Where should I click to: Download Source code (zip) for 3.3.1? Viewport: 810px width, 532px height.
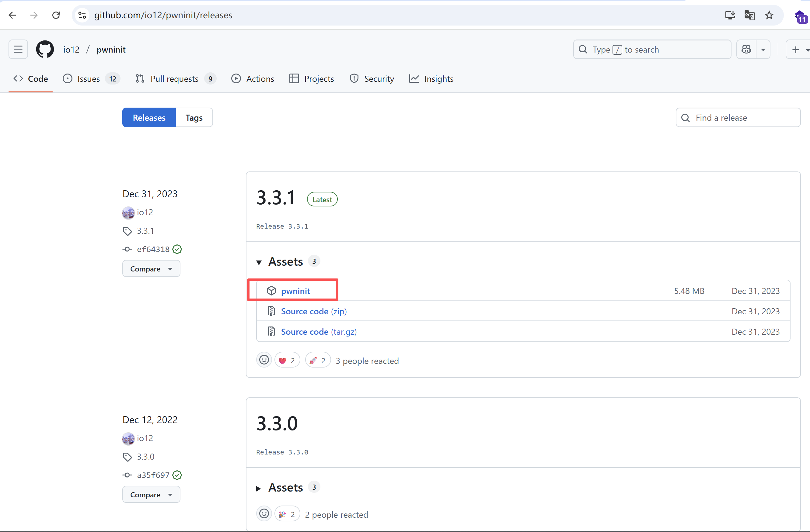[x=314, y=311]
